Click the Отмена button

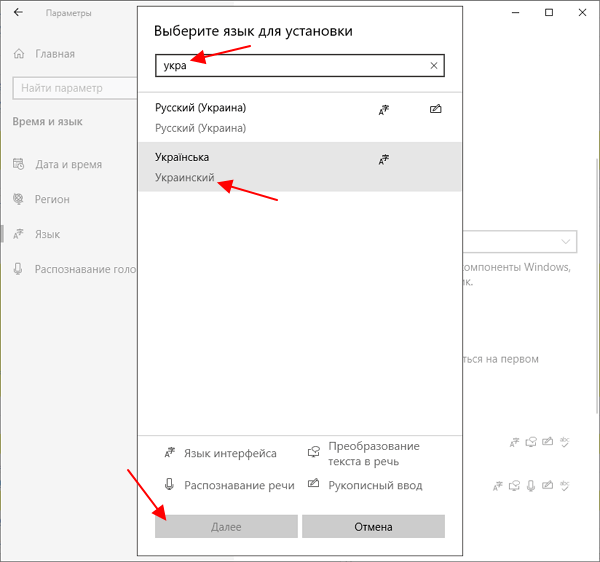(373, 526)
